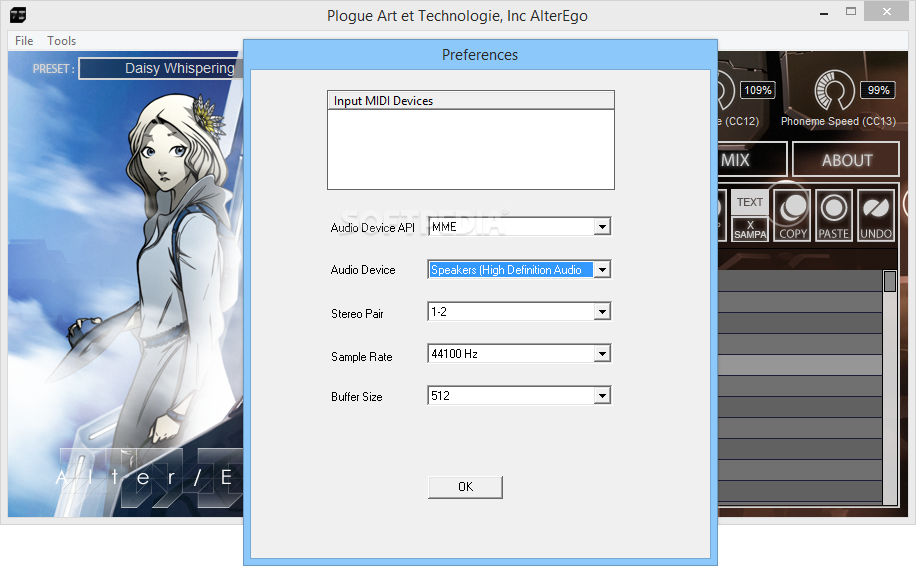Image resolution: width=916 pixels, height=566 pixels.
Task: Click the AlterEgo app icon in title bar
Action: [18, 15]
